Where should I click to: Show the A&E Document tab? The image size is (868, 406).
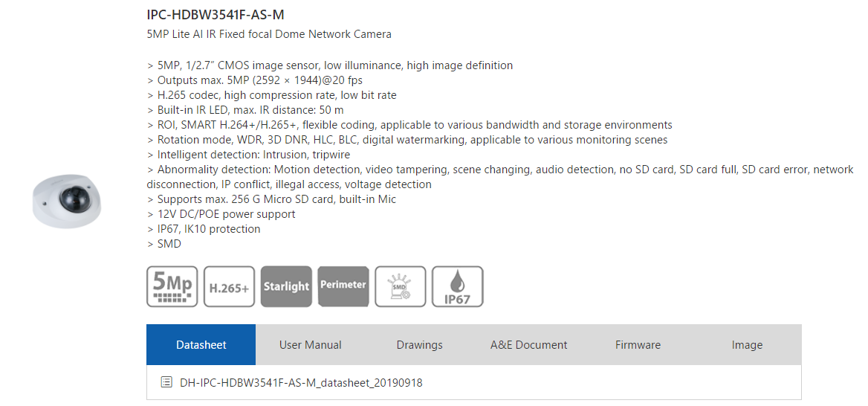coord(528,345)
